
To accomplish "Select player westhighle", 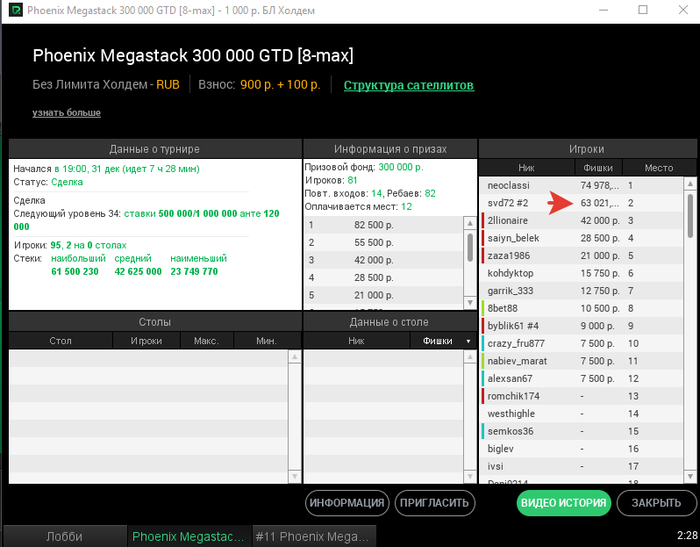I will (x=581, y=413).
